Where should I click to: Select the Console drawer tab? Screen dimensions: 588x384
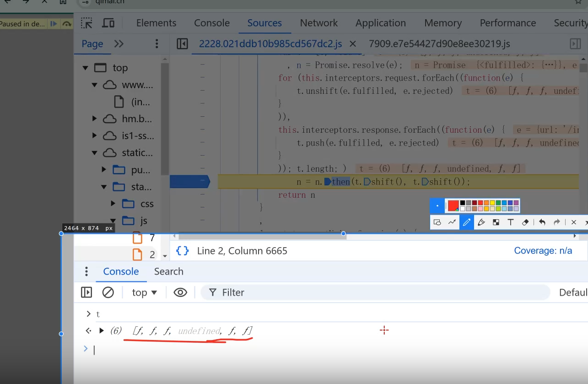121,271
